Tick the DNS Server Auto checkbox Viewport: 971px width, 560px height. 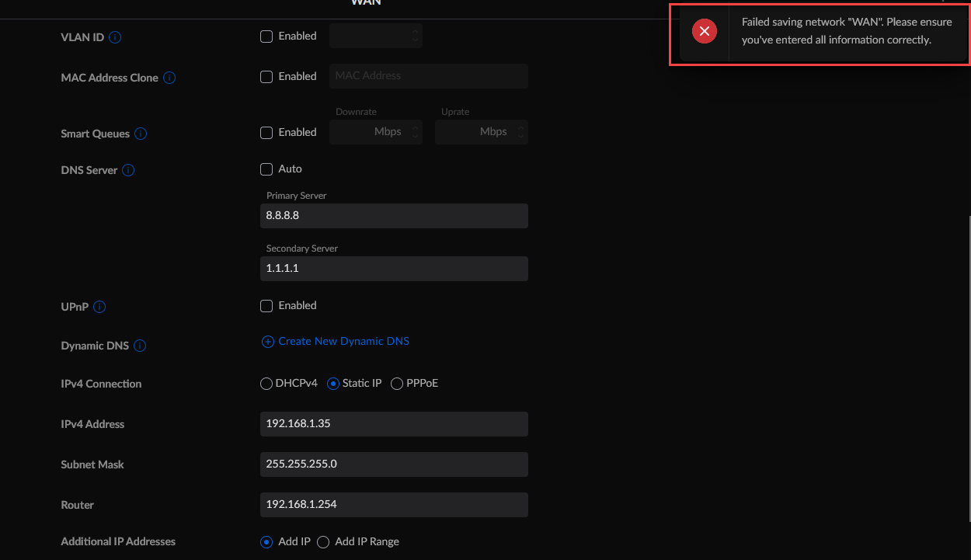click(266, 169)
